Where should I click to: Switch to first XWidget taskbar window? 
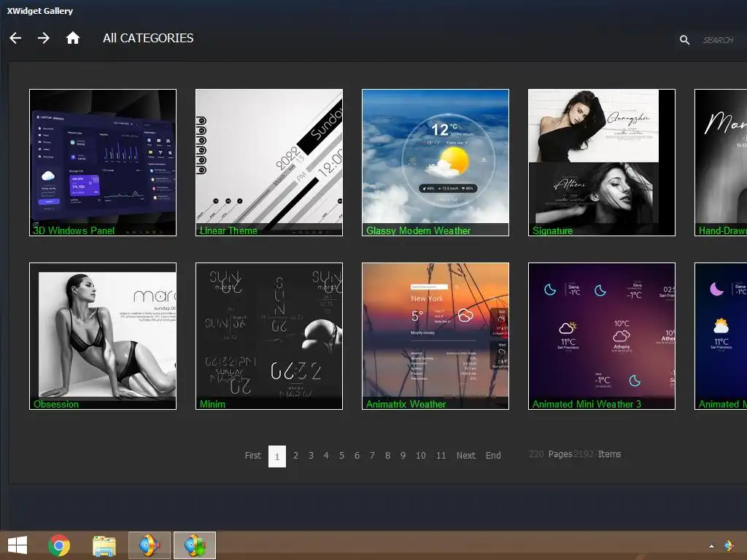point(149,545)
